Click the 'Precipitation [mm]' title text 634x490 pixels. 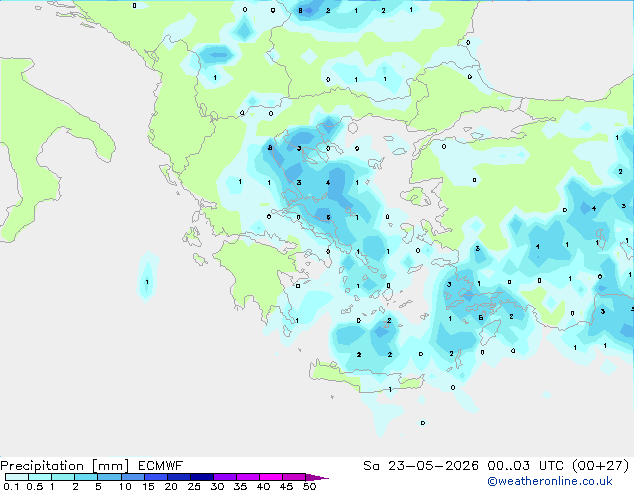[x=65, y=466]
